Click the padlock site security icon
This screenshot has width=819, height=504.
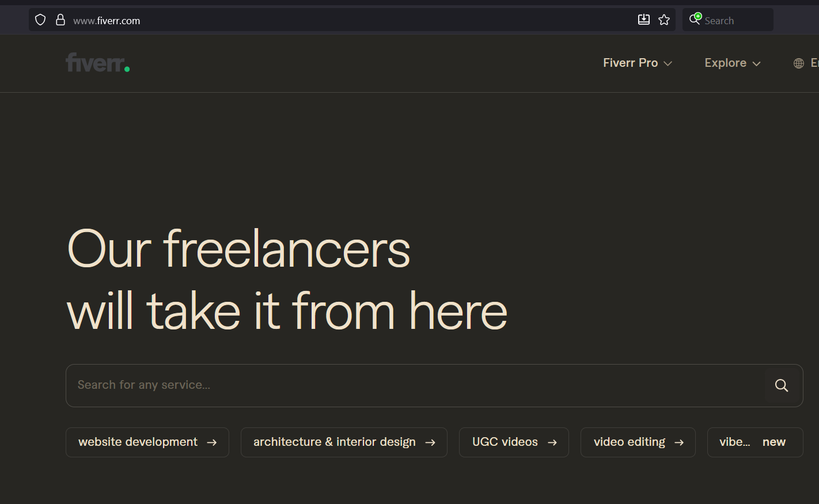pos(60,20)
